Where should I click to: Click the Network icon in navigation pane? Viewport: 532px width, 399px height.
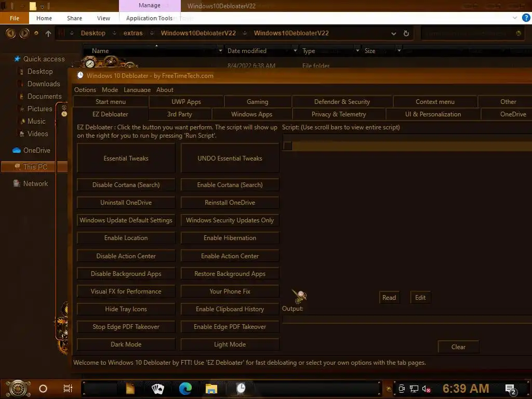click(x=16, y=183)
